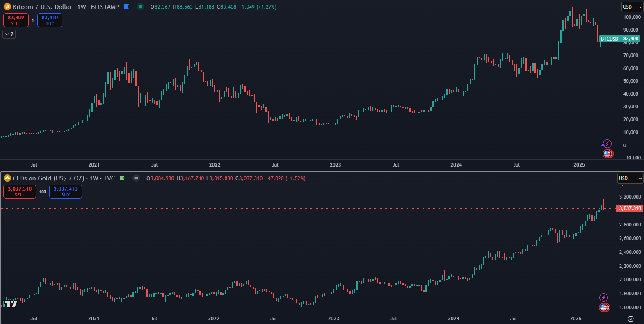Click the green flag on Gold chart
The width and height of the screenshot is (644, 324).
click(x=122, y=178)
